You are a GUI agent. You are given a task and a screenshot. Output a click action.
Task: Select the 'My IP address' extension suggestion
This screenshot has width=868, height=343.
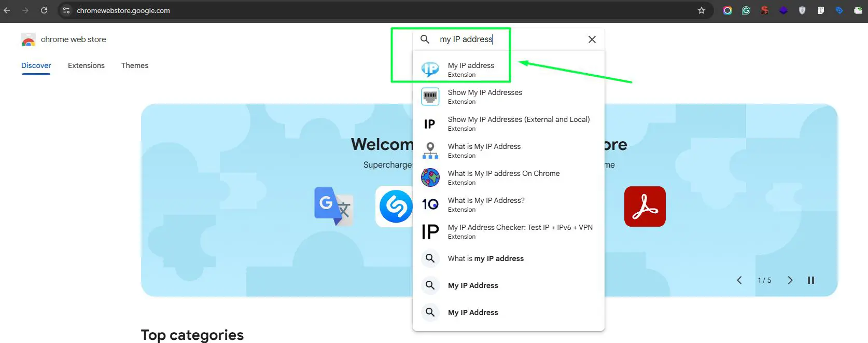point(508,70)
